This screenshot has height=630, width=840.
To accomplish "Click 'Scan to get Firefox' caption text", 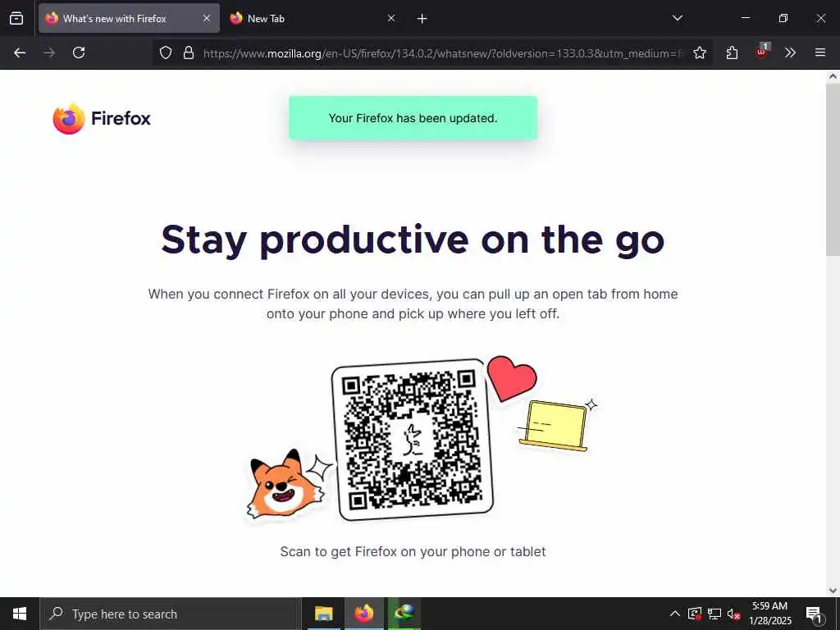I will pos(413,552).
